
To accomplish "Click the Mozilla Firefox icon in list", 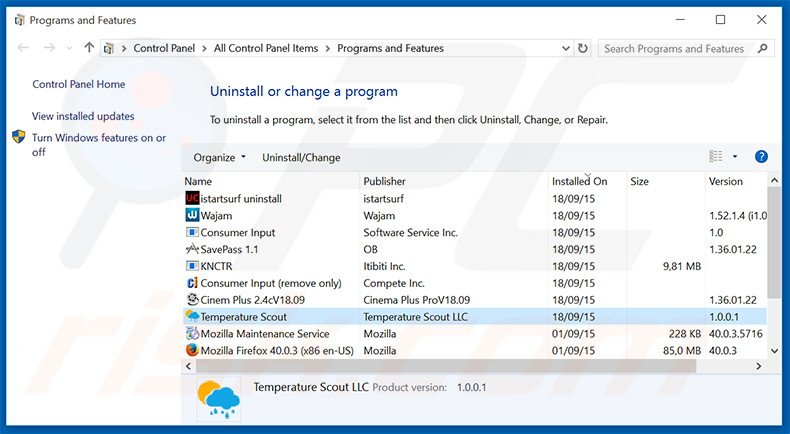I will coord(193,351).
